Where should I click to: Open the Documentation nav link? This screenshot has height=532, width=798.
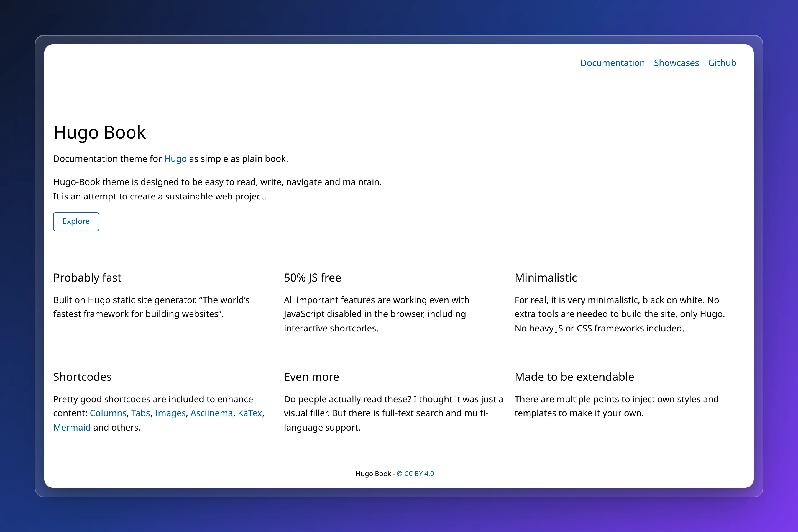[x=612, y=63]
